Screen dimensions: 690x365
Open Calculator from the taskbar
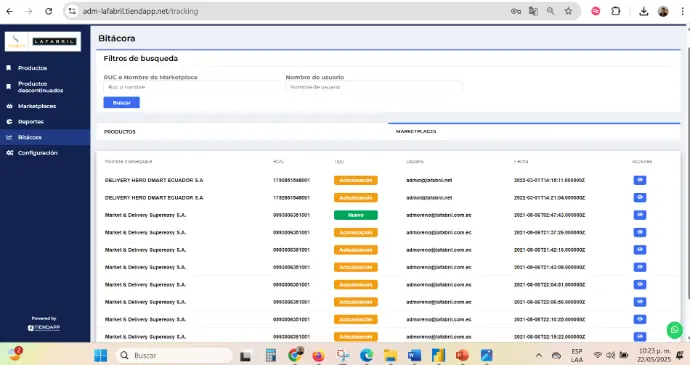point(271,355)
